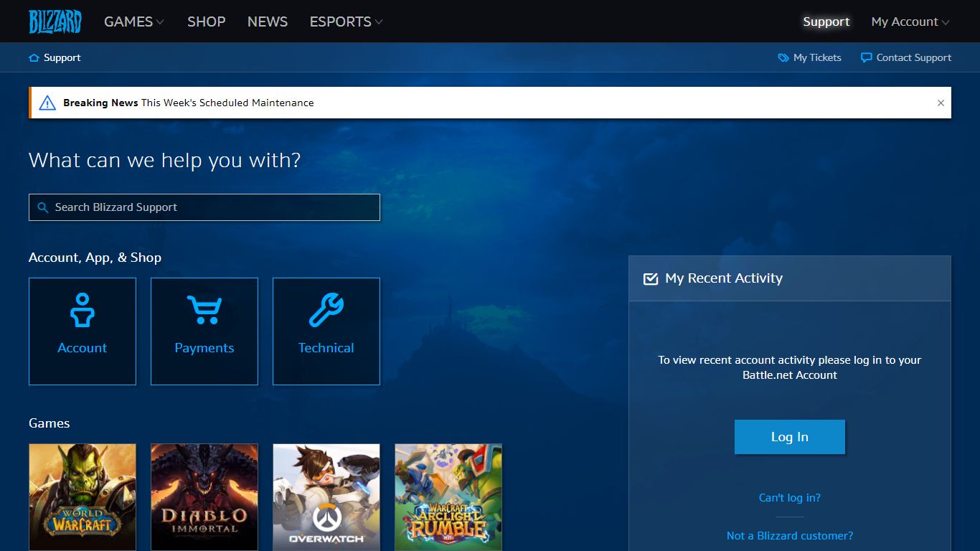
Task: Open the Technical label in the category tile
Action: tap(326, 348)
